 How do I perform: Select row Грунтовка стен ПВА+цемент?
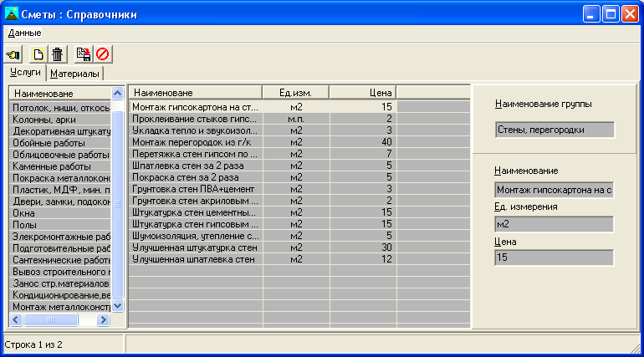pyautogui.click(x=263, y=189)
